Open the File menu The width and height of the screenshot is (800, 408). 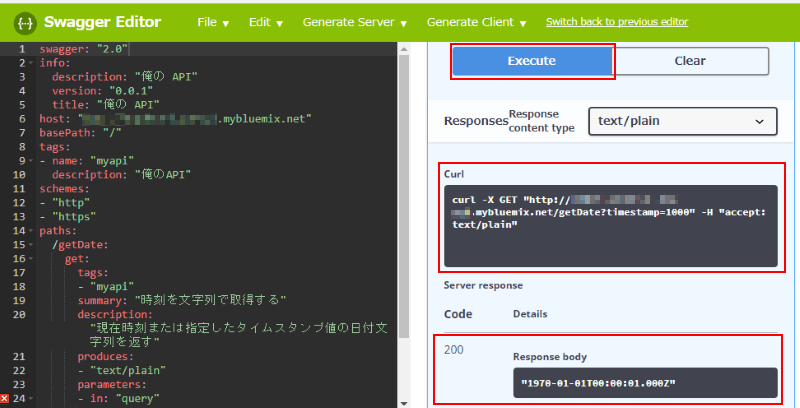[x=213, y=22]
